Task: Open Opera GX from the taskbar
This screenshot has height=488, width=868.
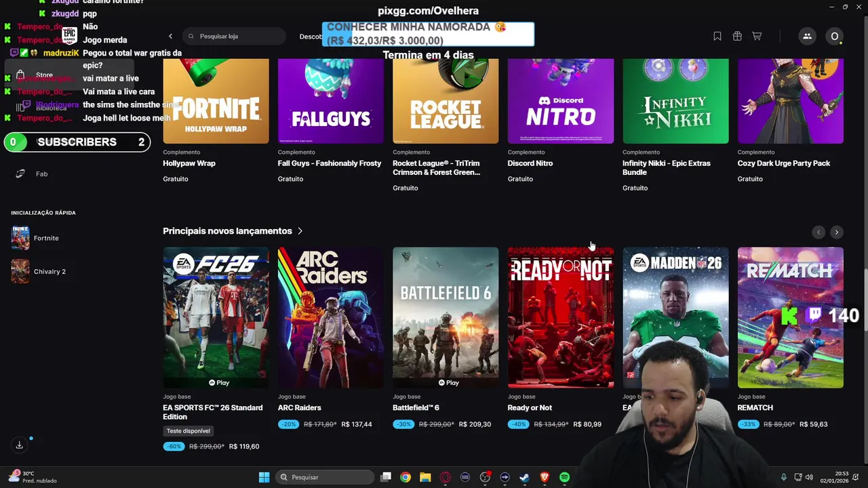Action: tap(446, 477)
